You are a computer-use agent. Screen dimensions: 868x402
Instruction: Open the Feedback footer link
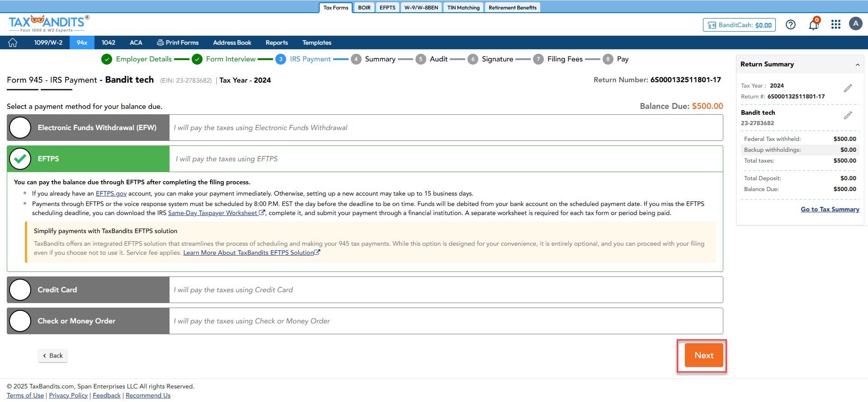107,395
